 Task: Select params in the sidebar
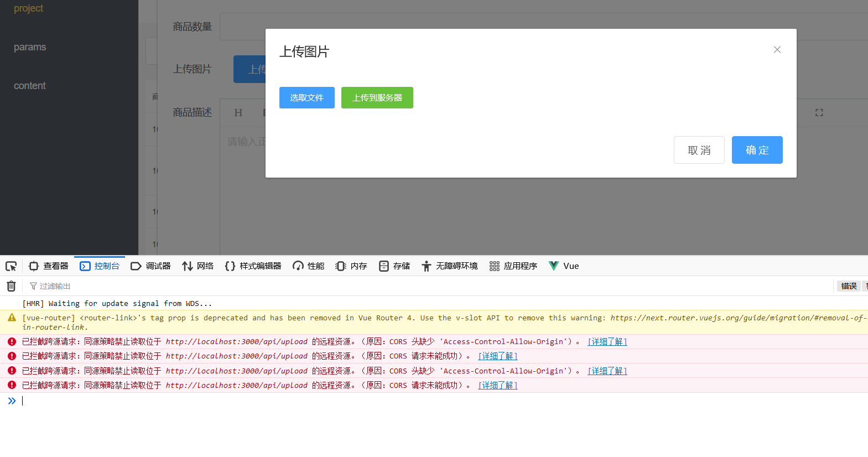click(x=30, y=47)
